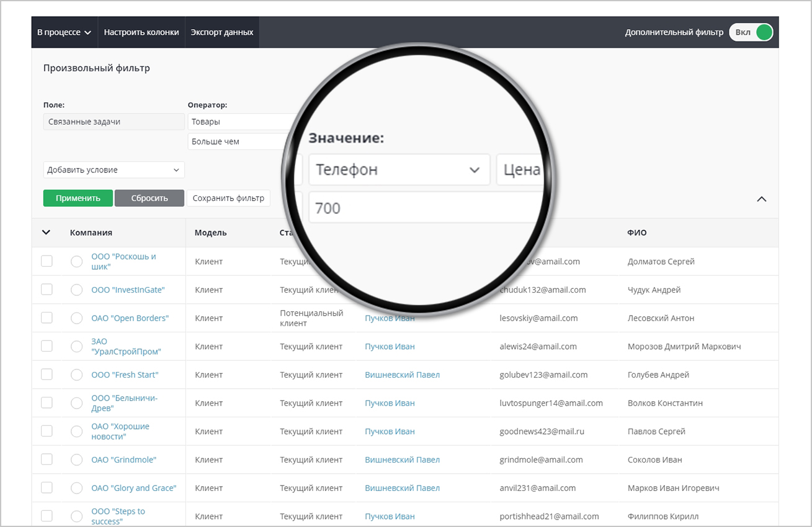Sort by the "ФИО" column header

point(637,232)
